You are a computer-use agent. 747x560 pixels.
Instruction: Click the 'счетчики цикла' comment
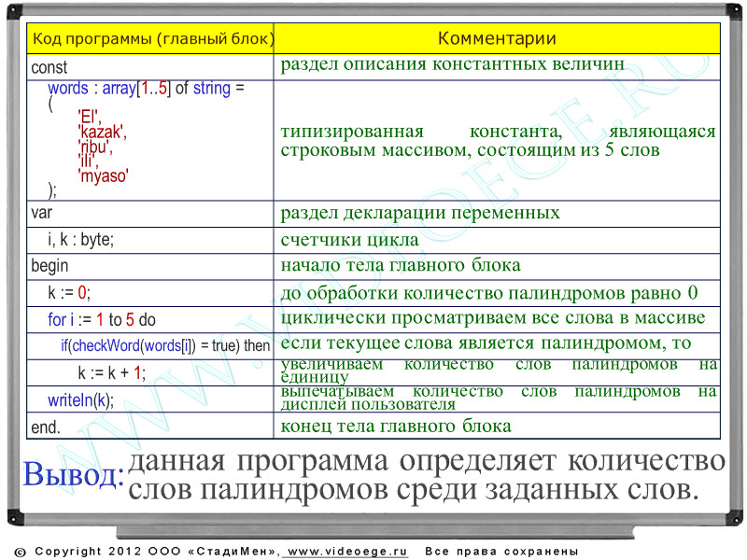[x=349, y=240]
